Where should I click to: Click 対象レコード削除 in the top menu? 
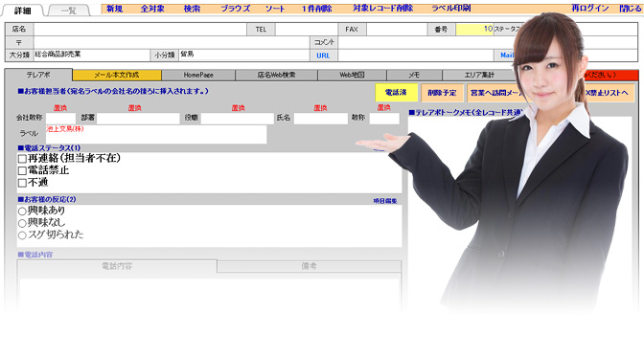[x=382, y=9]
